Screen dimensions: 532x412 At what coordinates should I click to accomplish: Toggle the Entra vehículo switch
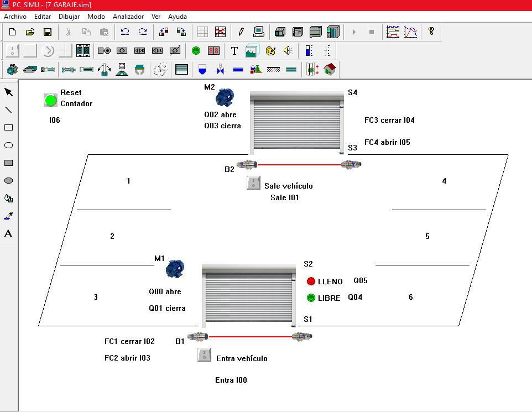click(204, 355)
